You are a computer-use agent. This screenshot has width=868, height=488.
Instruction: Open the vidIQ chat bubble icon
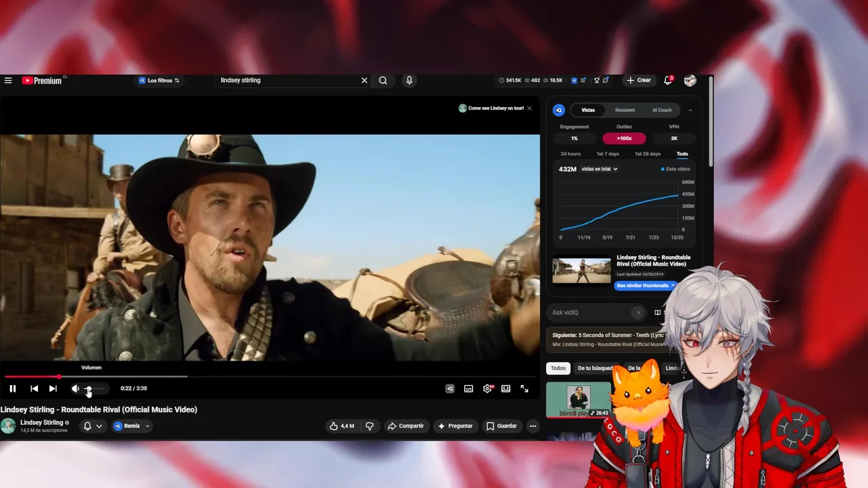point(606,80)
